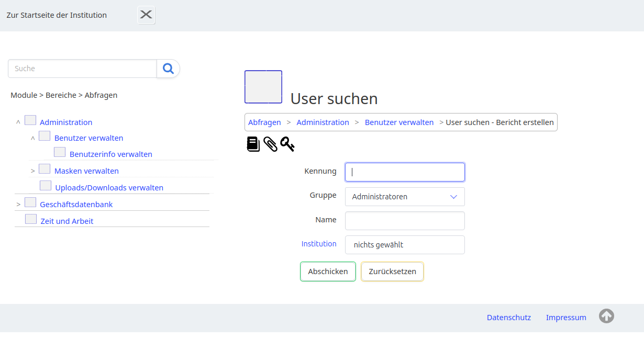This screenshot has width=644, height=362.
Task: Open the Gruppe dropdown showing Administratoren
Action: point(405,197)
